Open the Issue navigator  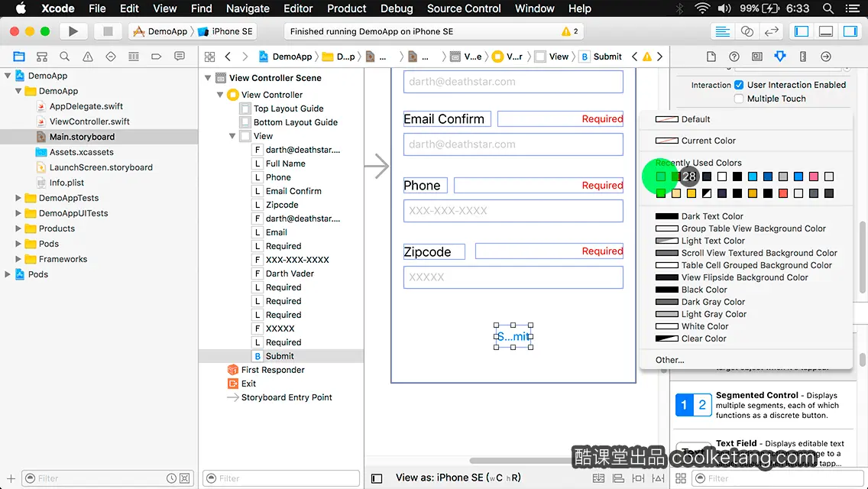pos(87,57)
